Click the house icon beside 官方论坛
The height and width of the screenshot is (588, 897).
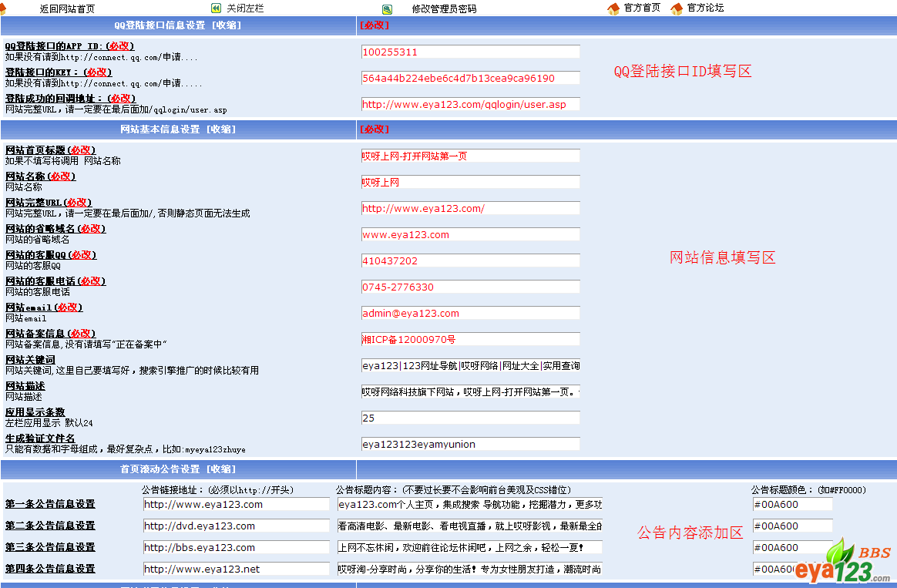[677, 8]
